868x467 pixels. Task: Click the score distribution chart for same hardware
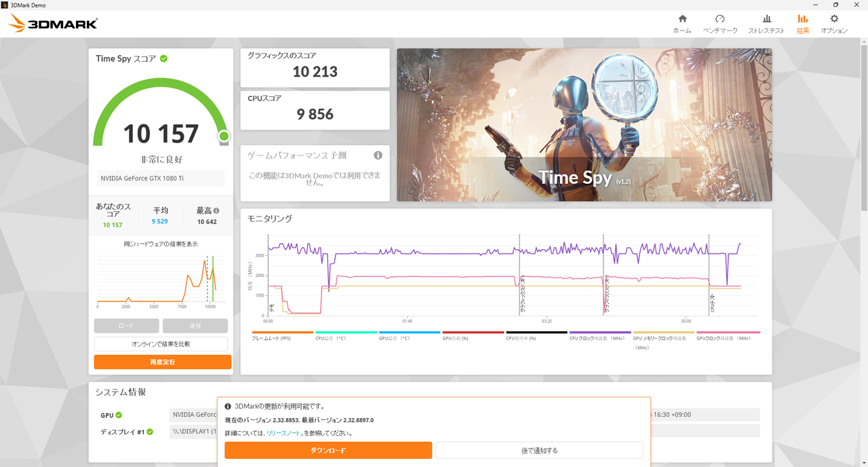click(x=161, y=279)
